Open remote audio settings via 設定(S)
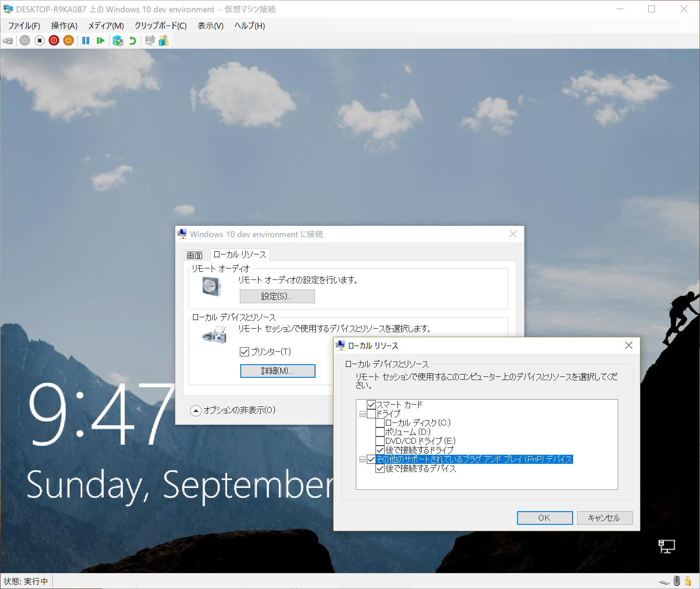Screen dimensions: 700x589 pos(277,296)
